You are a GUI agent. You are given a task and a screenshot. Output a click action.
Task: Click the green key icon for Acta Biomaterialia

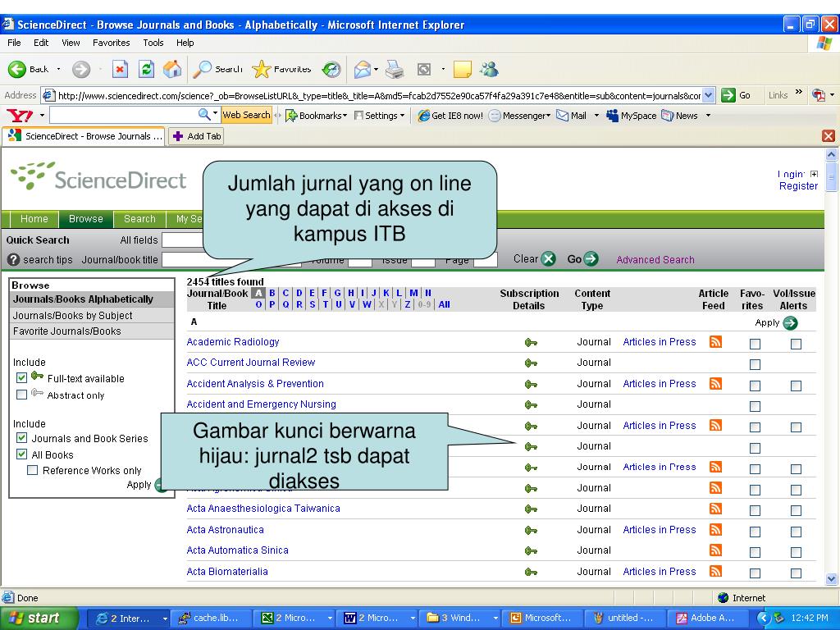(531, 572)
